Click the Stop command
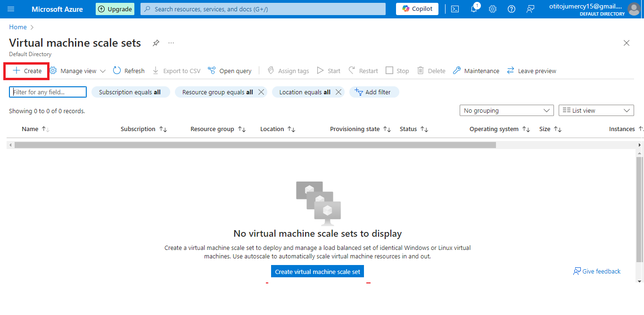The width and height of the screenshot is (644, 315). coord(397,71)
